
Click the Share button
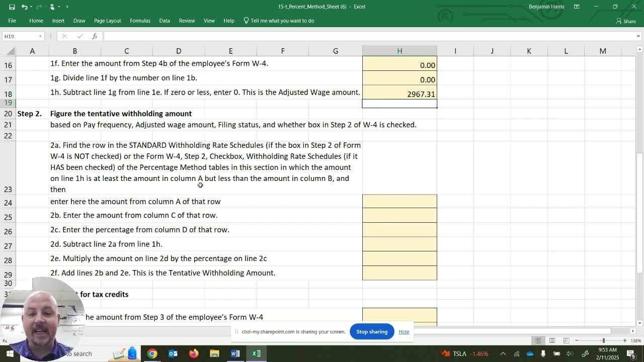[x=626, y=21]
